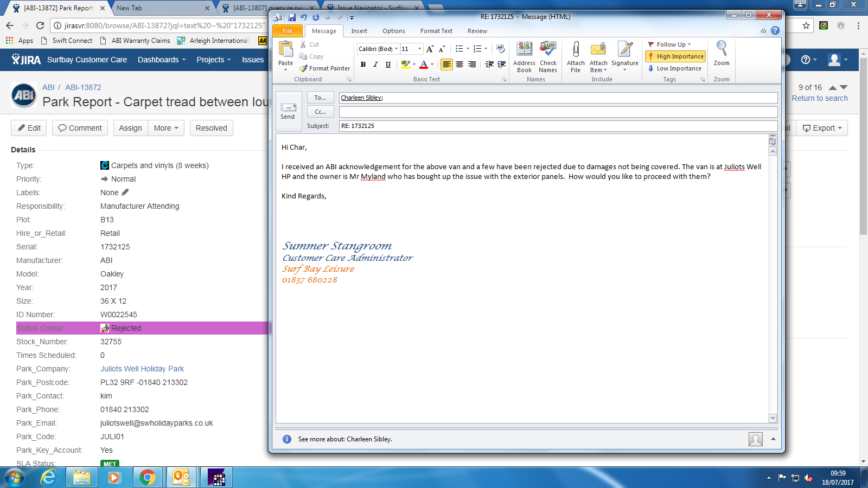Image resolution: width=868 pixels, height=488 pixels.
Task: Click the Paste clipboard icon
Action: click(285, 50)
